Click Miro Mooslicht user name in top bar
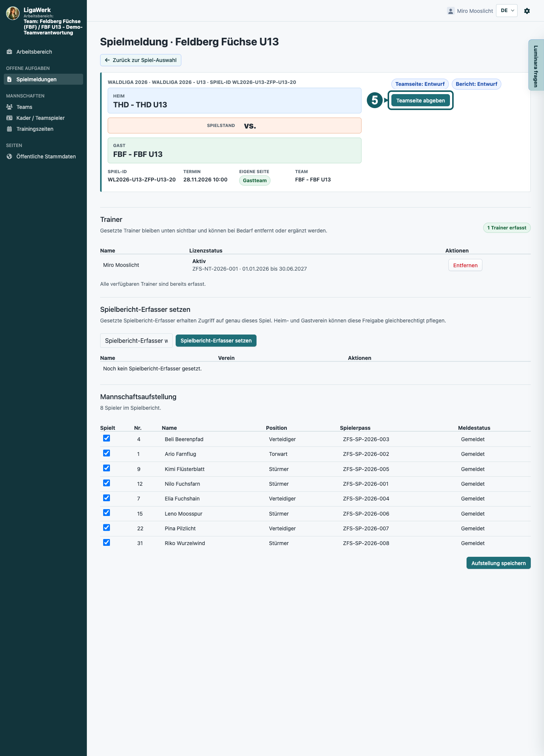The image size is (544, 756). pos(475,11)
